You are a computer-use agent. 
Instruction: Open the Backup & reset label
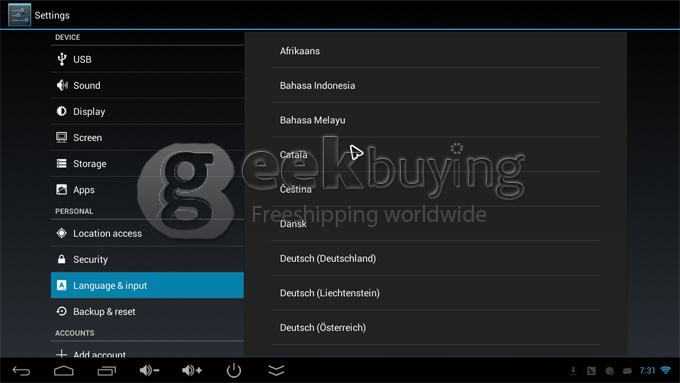click(x=104, y=311)
